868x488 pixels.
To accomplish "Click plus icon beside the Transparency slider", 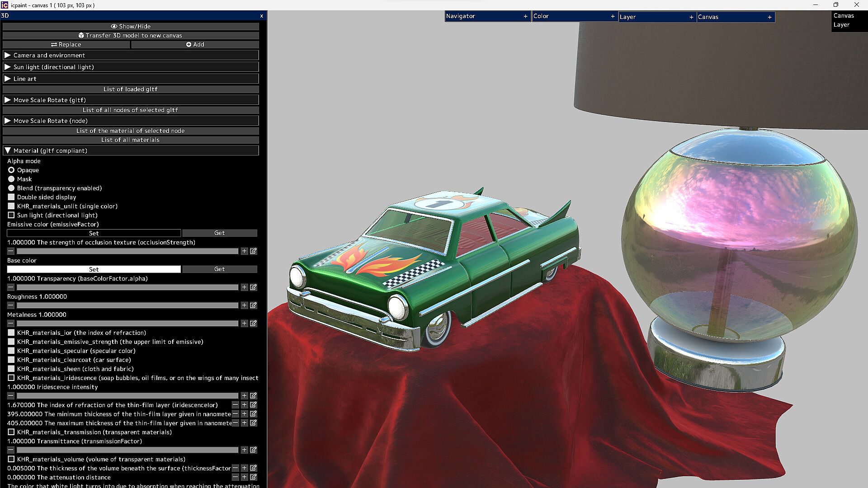I will pos(244,287).
